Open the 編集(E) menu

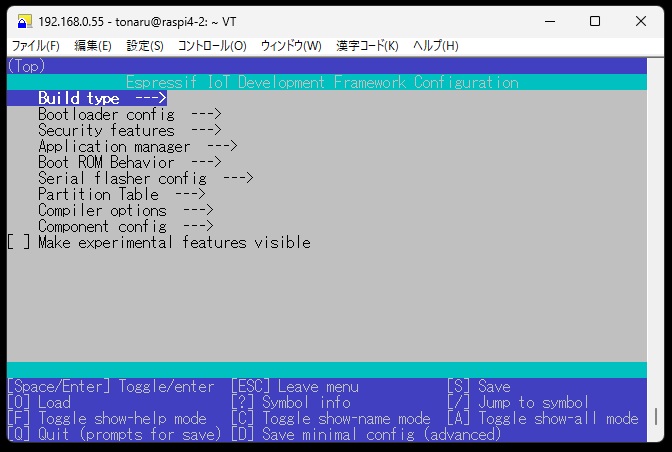[x=93, y=46]
